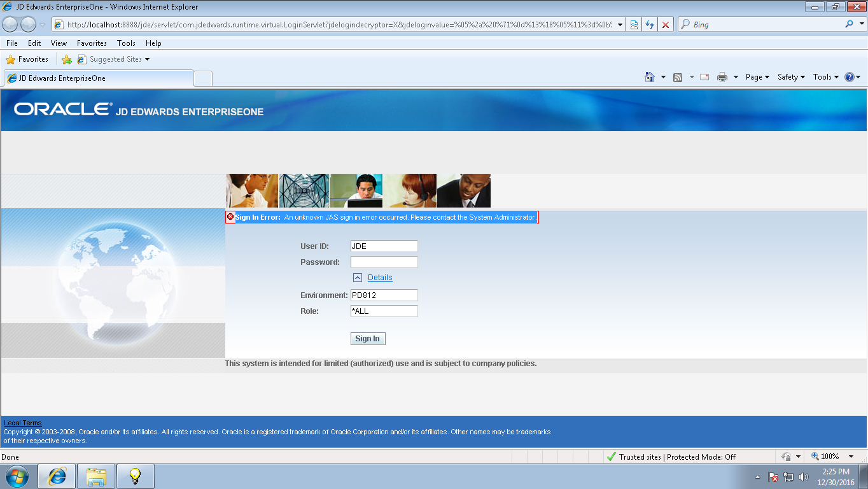The width and height of the screenshot is (868, 489).
Task: Click the Internet Explorer taskbar icon
Action: (x=56, y=476)
